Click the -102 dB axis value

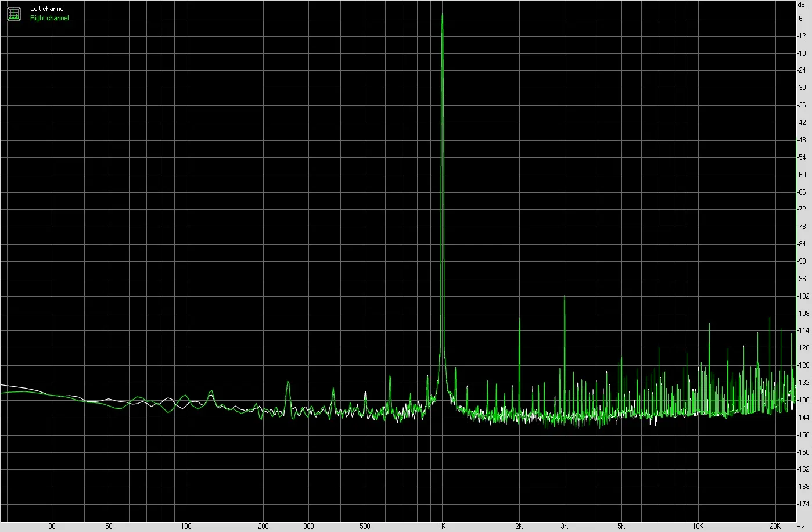pyautogui.click(x=803, y=296)
